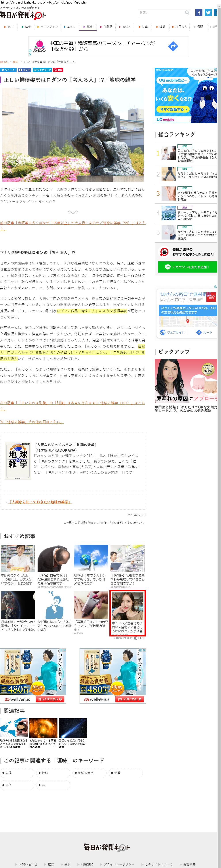Open the お悩み navigation item
This screenshot has width=221, height=868.
[125, 27]
